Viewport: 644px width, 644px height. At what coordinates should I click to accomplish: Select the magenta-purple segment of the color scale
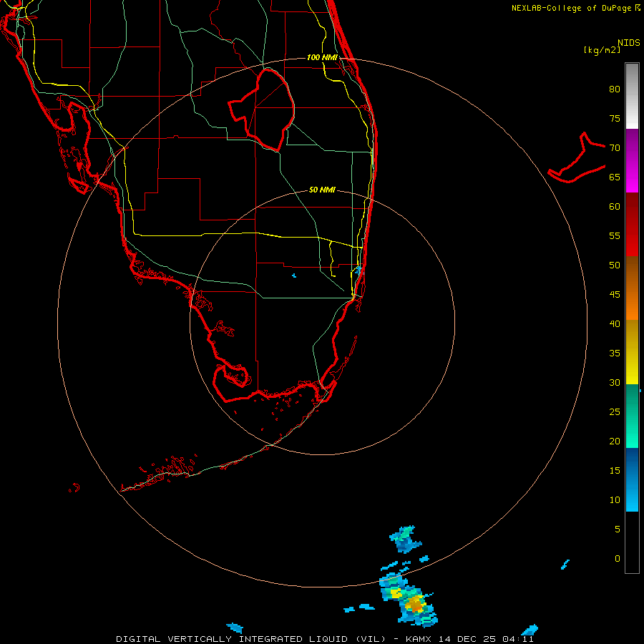pos(632,160)
